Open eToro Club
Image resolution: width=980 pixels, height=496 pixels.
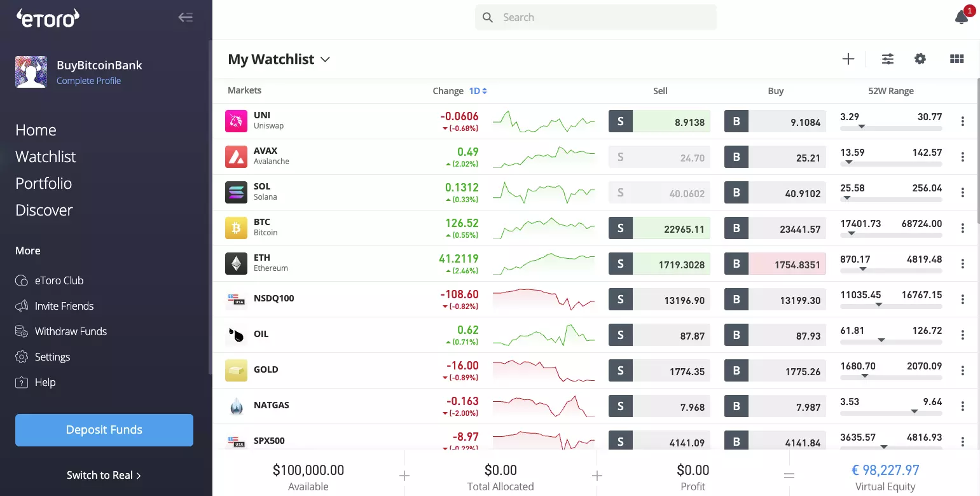click(x=50, y=280)
